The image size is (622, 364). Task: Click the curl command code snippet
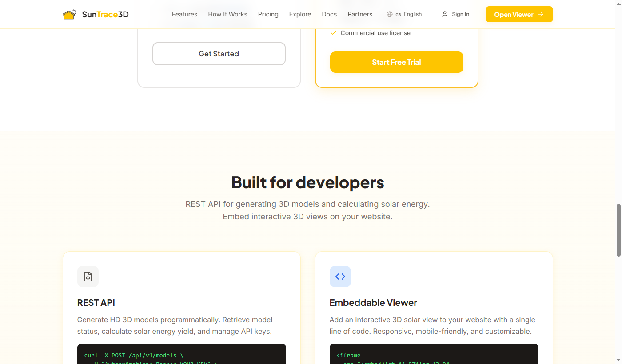(x=182, y=355)
